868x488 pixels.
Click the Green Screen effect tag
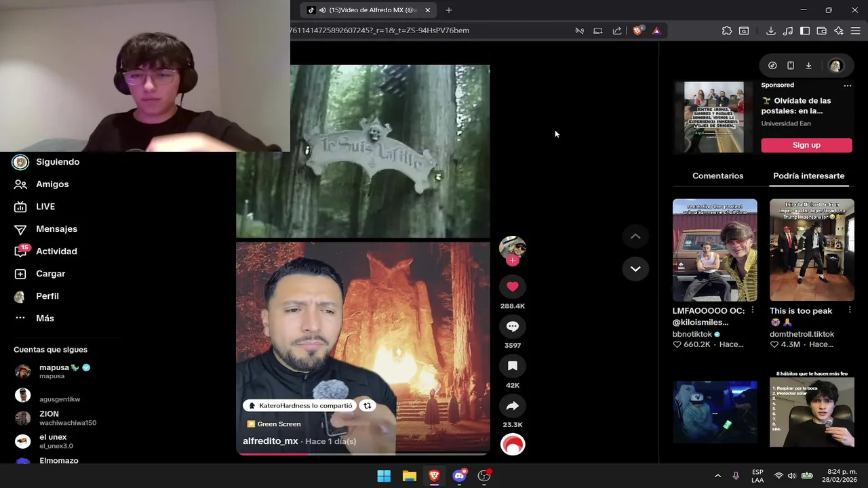(x=274, y=424)
